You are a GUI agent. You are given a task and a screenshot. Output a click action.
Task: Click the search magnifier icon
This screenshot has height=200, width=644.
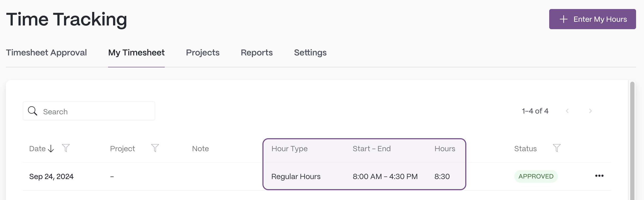[33, 111]
